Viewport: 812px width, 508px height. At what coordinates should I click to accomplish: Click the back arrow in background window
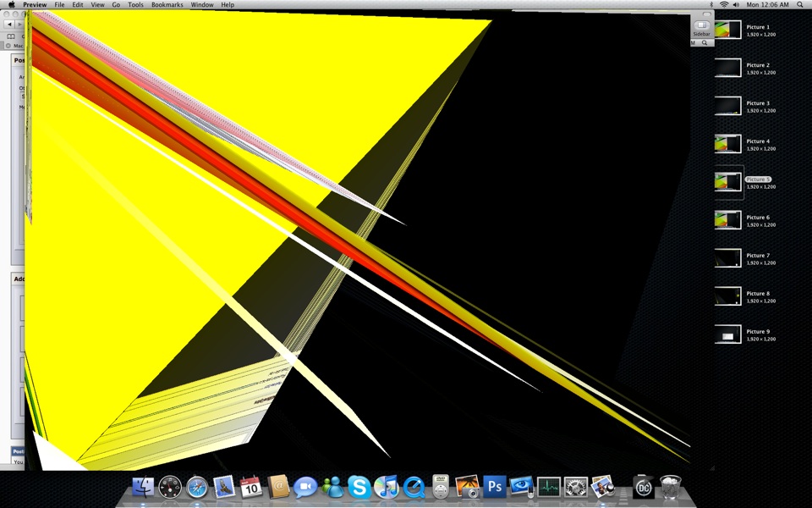(9, 25)
